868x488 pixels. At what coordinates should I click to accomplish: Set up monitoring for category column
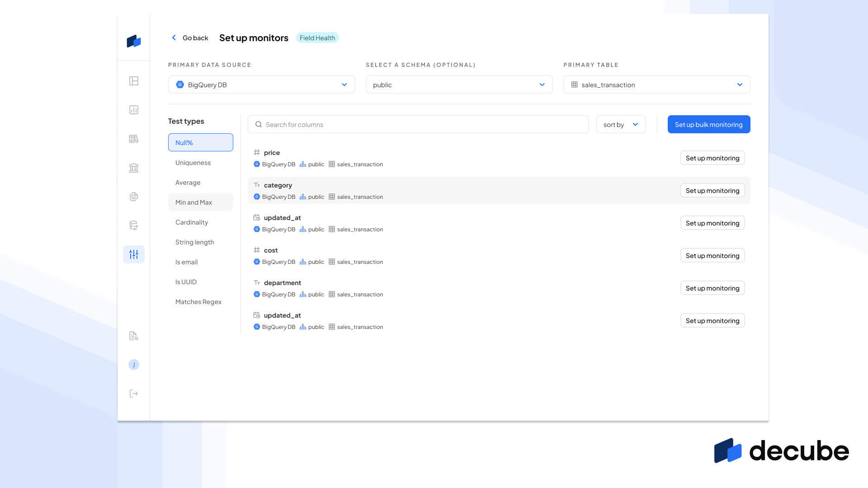point(712,190)
